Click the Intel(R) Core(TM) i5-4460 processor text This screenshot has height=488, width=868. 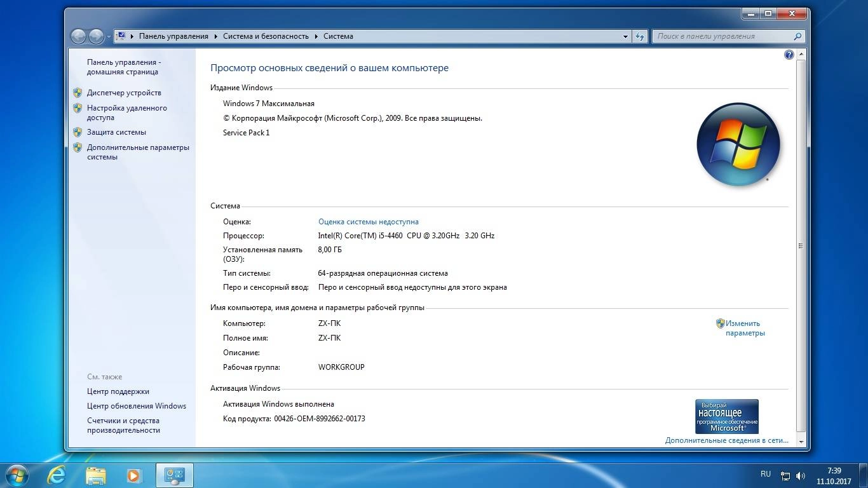[406, 236]
